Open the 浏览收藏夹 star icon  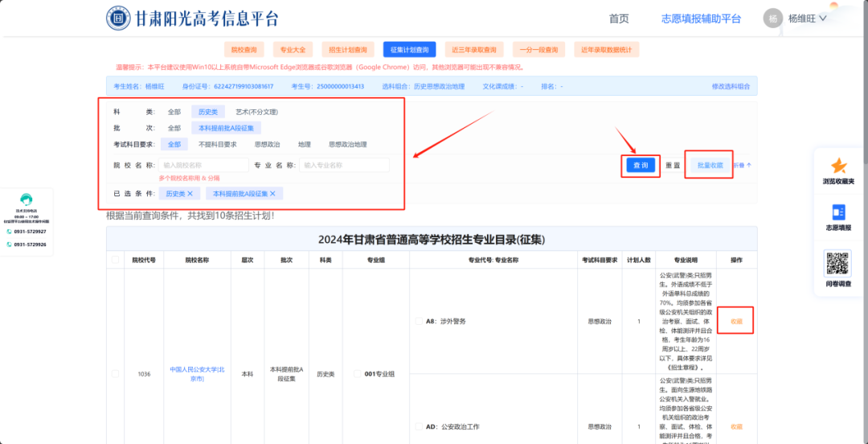tap(839, 166)
